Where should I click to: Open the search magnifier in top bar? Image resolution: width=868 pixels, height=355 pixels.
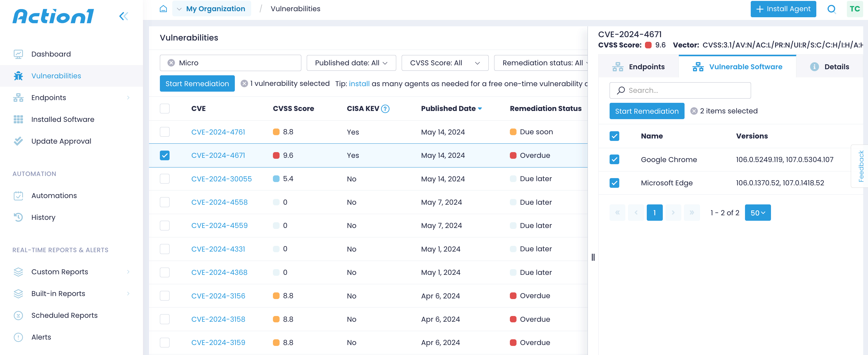(832, 9)
